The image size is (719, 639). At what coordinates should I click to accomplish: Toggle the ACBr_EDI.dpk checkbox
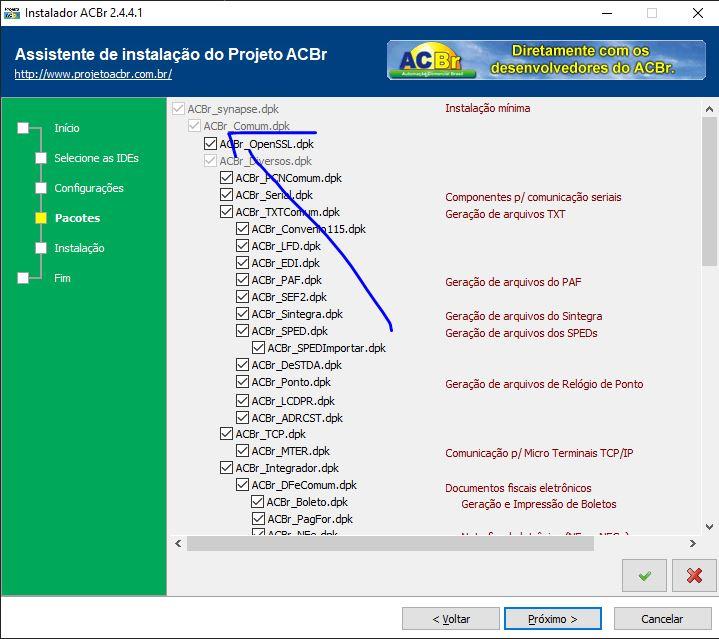coord(243,262)
